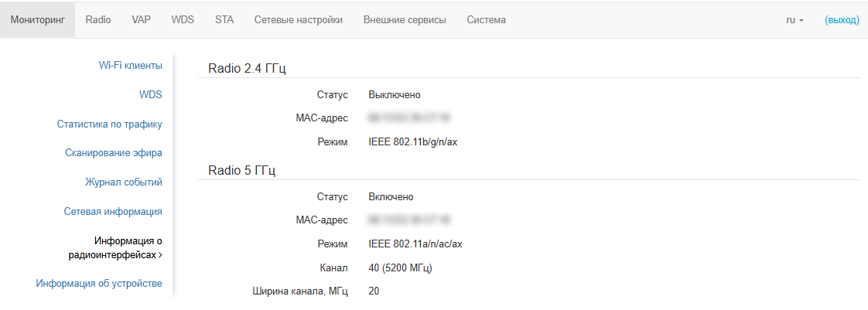Open Информация об устройстве page
The width and height of the screenshot is (868, 310).
[x=99, y=283]
